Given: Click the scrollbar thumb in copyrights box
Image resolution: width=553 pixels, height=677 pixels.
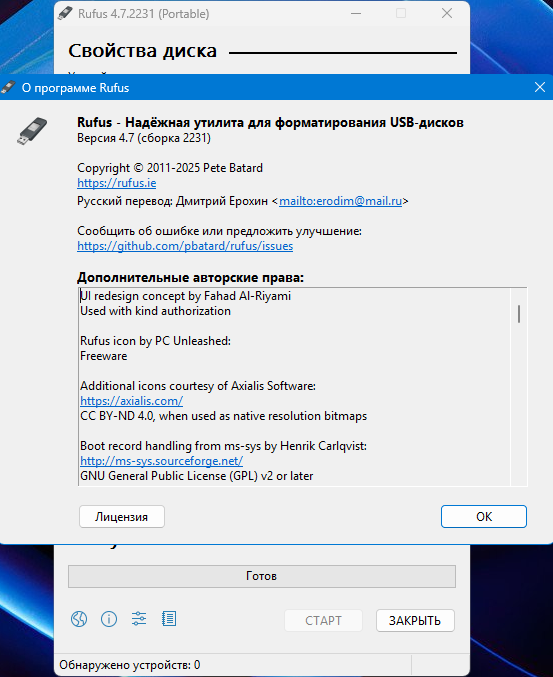Looking at the screenshot, I should point(519,314).
